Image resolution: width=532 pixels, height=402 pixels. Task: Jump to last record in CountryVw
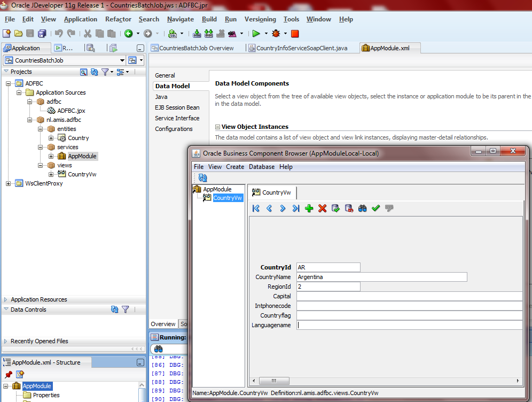[x=296, y=208]
